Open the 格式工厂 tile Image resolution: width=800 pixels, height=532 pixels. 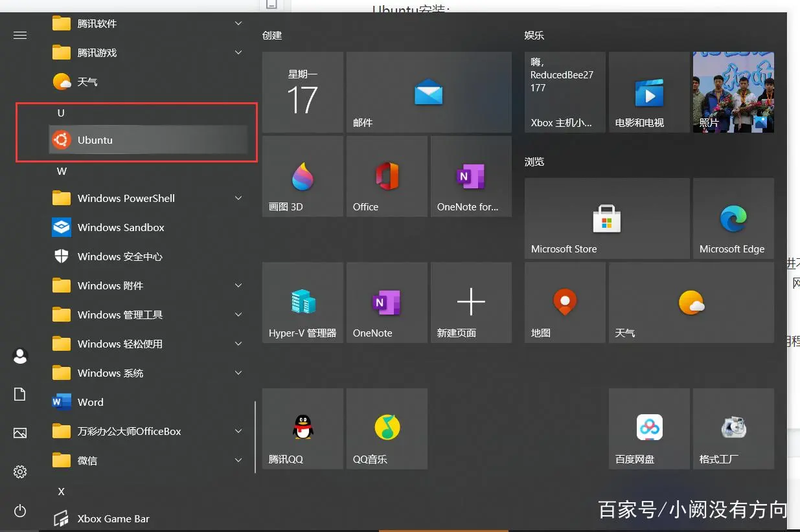click(x=733, y=428)
